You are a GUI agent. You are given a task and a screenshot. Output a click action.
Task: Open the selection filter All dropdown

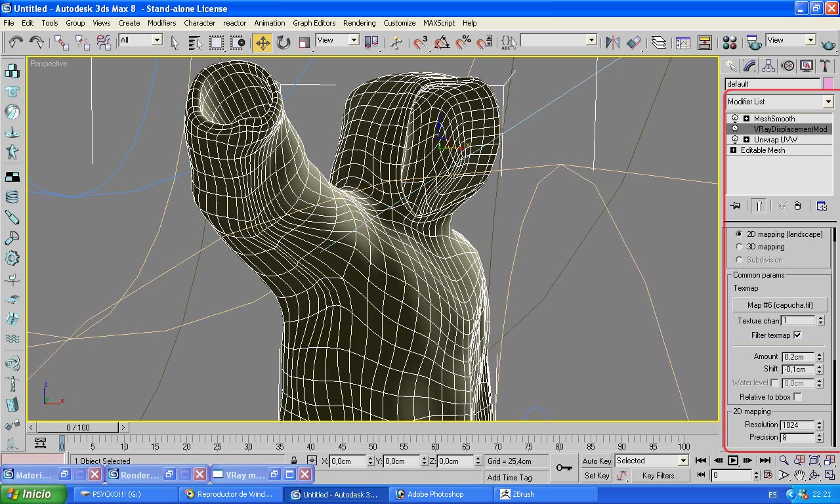pyautogui.click(x=157, y=41)
